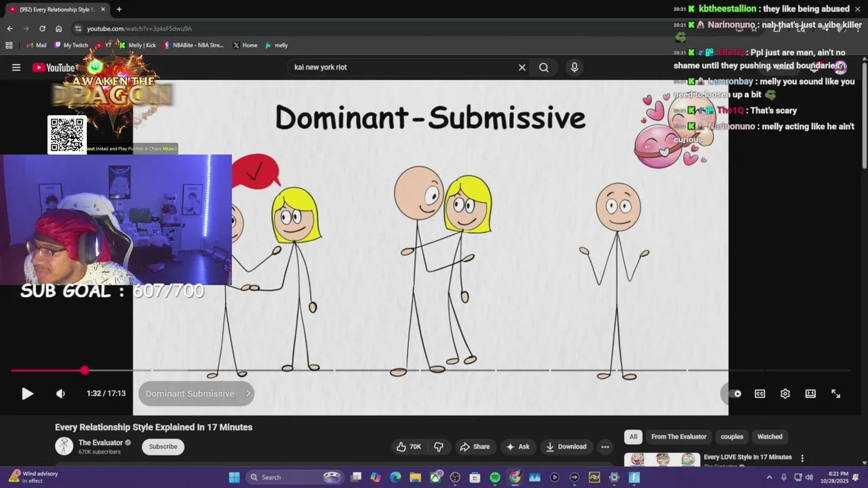
Task: Click the Every LOVE Style thumbnail
Action: (662, 460)
